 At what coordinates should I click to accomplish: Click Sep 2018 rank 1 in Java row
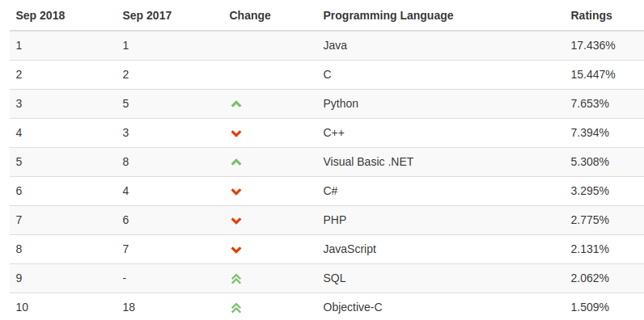(19, 45)
